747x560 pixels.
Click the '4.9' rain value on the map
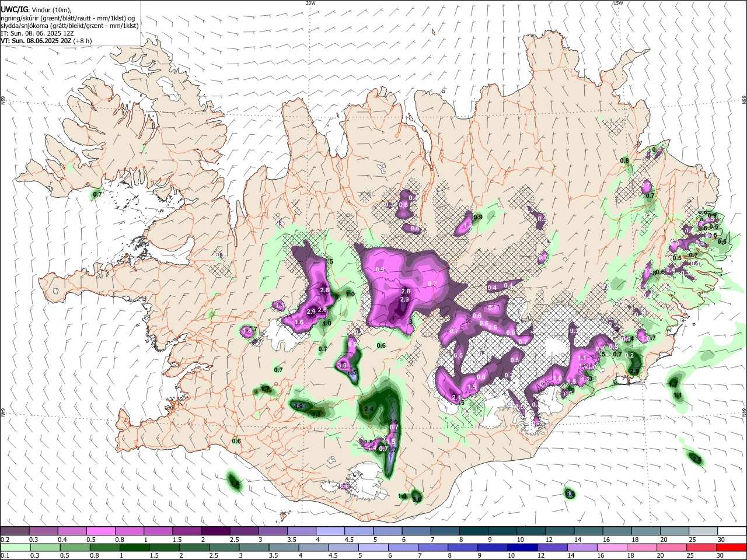(298, 406)
